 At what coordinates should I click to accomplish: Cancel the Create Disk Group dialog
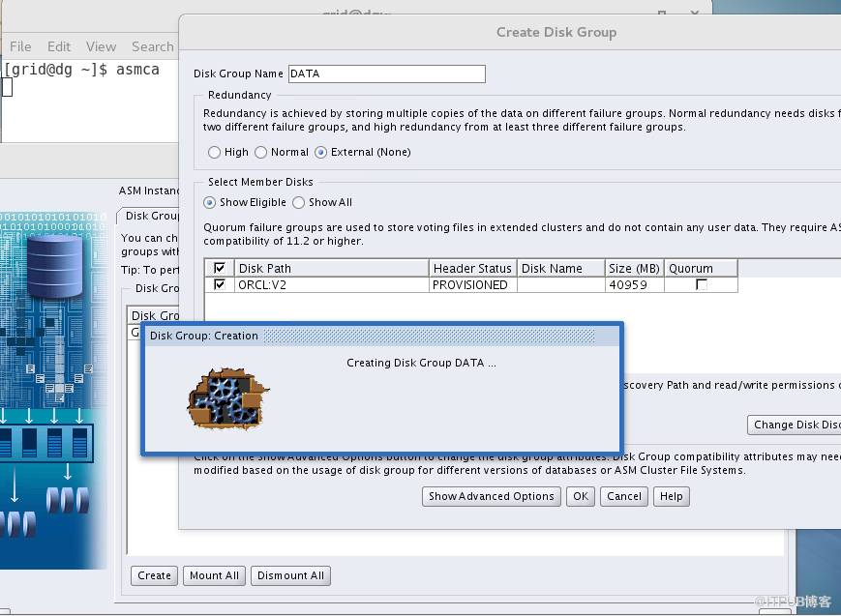623,496
